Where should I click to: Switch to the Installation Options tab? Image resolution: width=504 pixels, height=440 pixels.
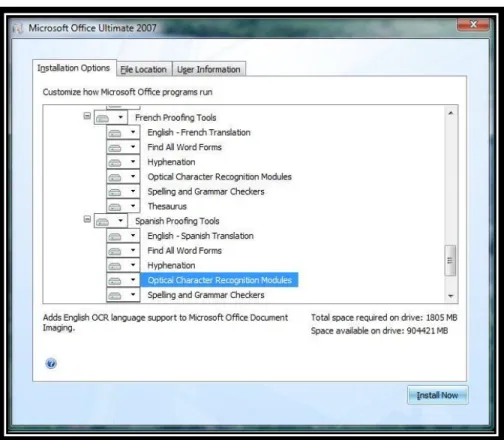point(74,68)
